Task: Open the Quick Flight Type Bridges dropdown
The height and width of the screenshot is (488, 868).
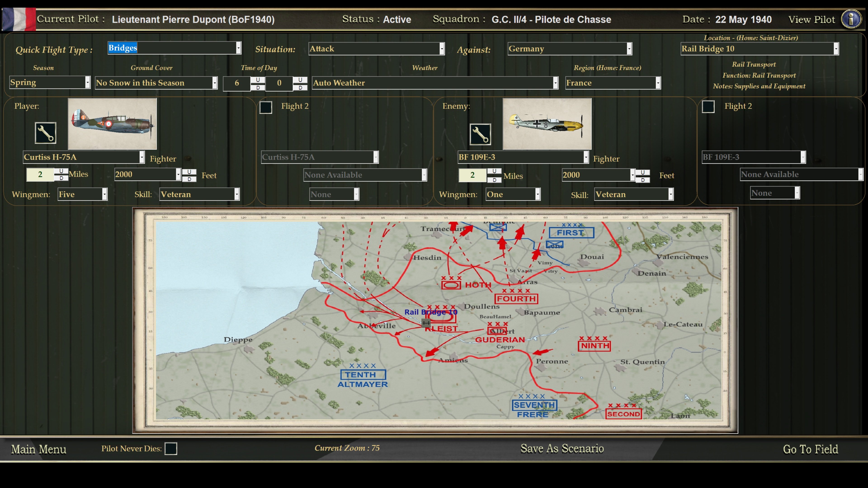Action: (175, 48)
